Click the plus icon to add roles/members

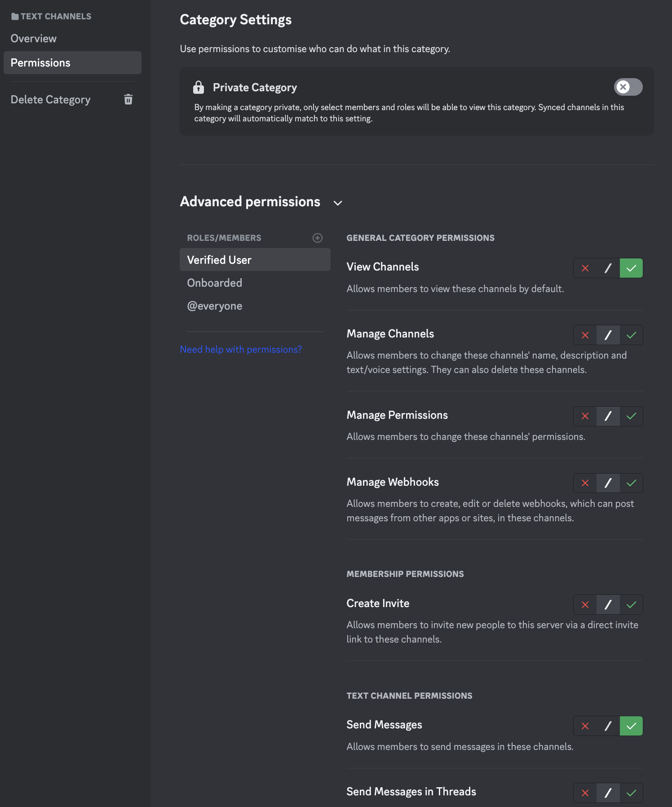click(x=318, y=238)
